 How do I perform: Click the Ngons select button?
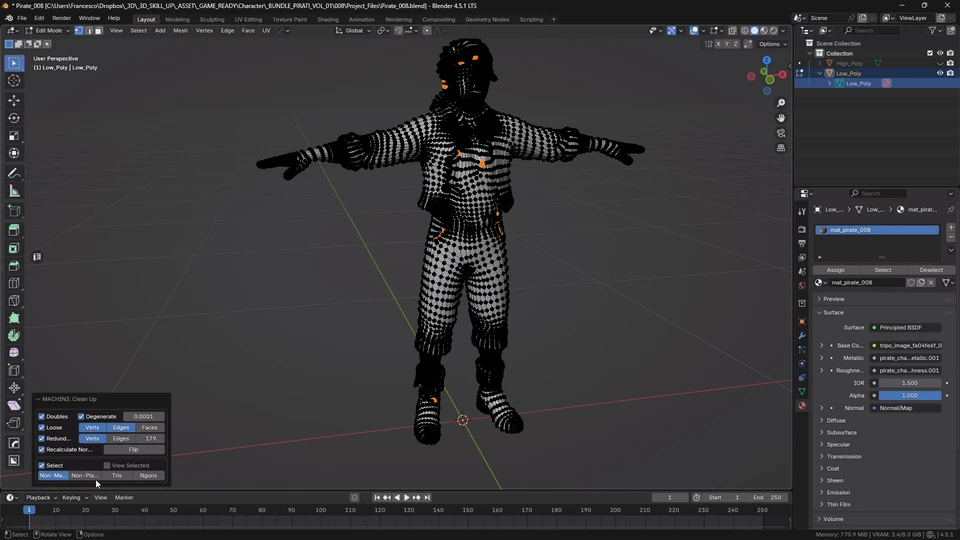(148, 476)
